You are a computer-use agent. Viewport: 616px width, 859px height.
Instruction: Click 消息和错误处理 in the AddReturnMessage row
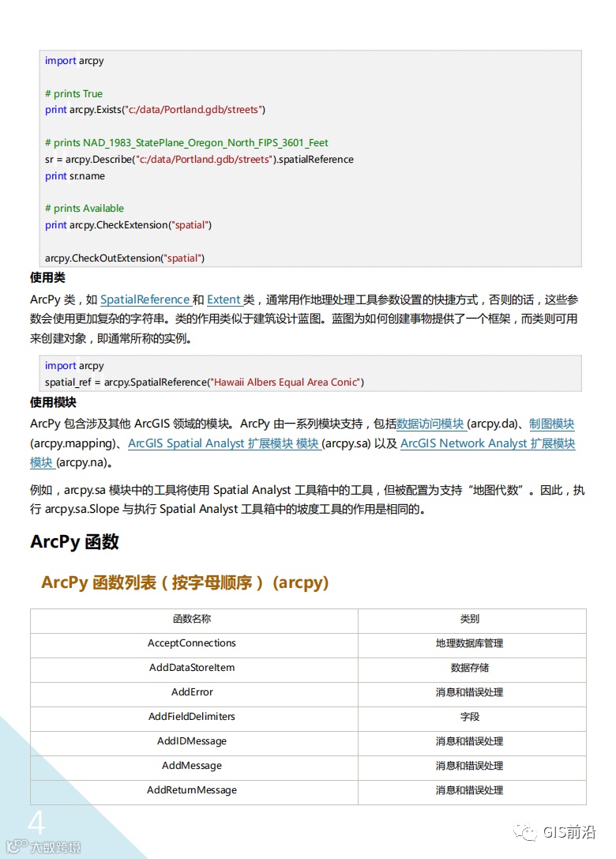[x=469, y=790]
